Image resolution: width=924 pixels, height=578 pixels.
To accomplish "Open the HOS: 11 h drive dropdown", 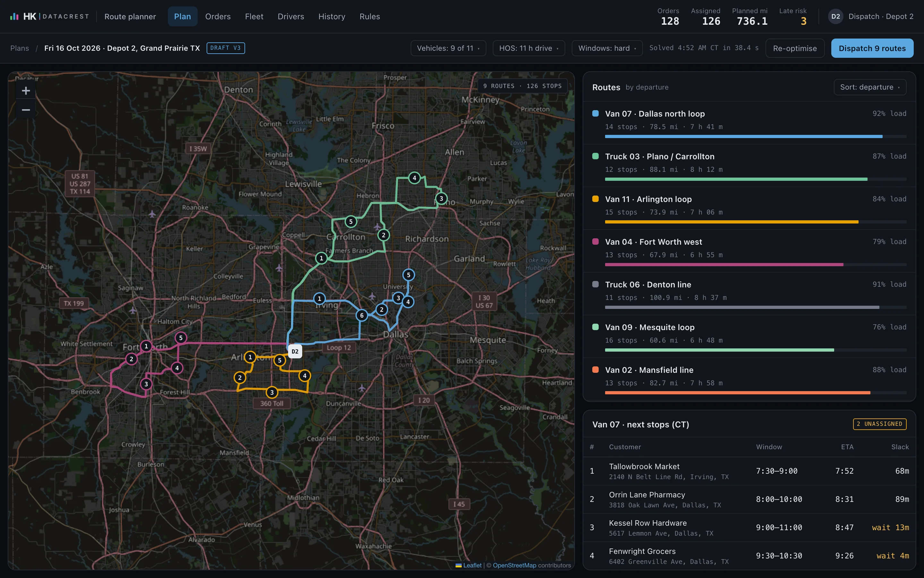I will (x=529, y=48).
